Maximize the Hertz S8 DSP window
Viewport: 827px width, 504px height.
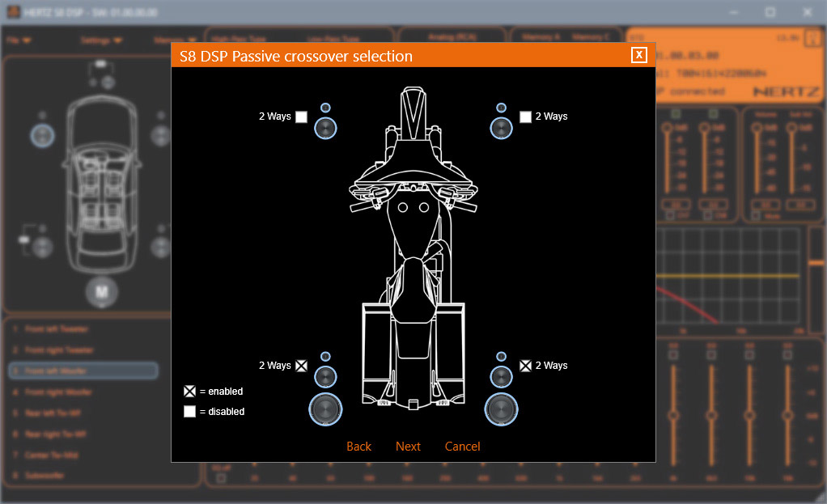tap(770, 12)
